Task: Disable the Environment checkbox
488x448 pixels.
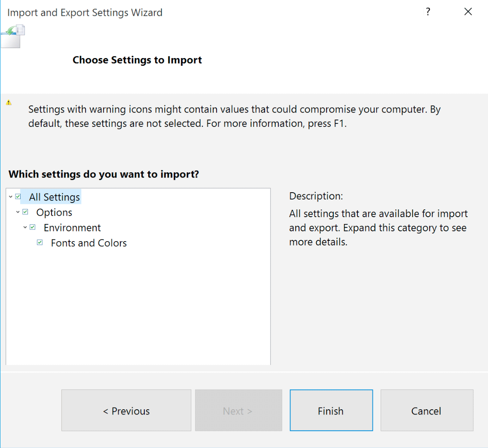Action: point(33,227)
